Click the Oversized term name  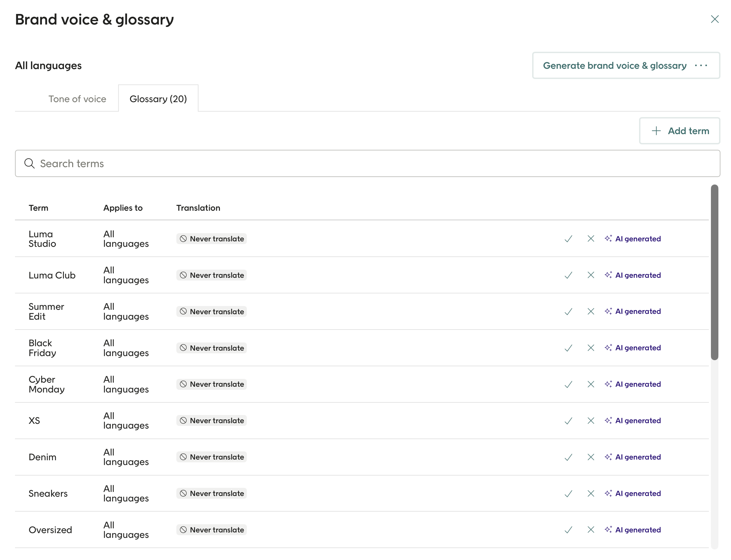(50, 530)
